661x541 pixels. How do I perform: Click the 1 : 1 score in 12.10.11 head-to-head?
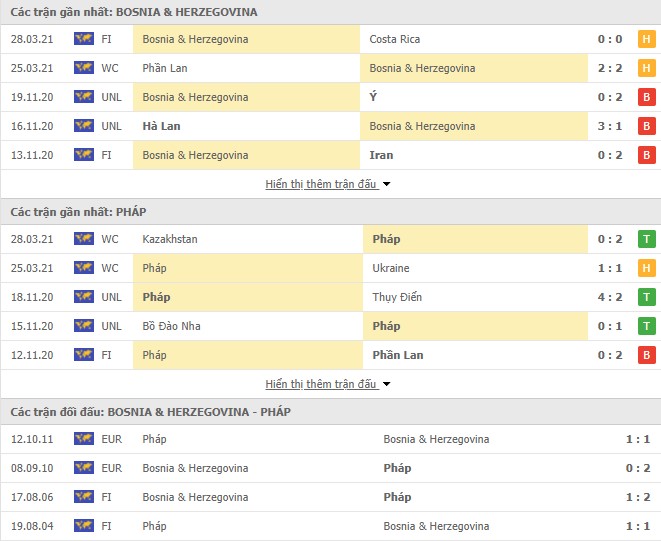click(x=638, y=439)
